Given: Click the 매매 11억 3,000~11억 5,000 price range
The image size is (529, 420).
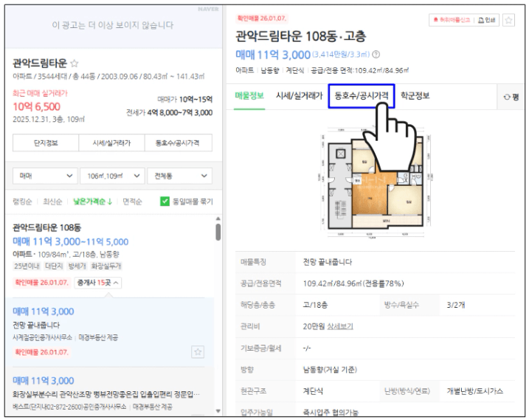Looking at the screenshot, I should click(x=71, y=241).
